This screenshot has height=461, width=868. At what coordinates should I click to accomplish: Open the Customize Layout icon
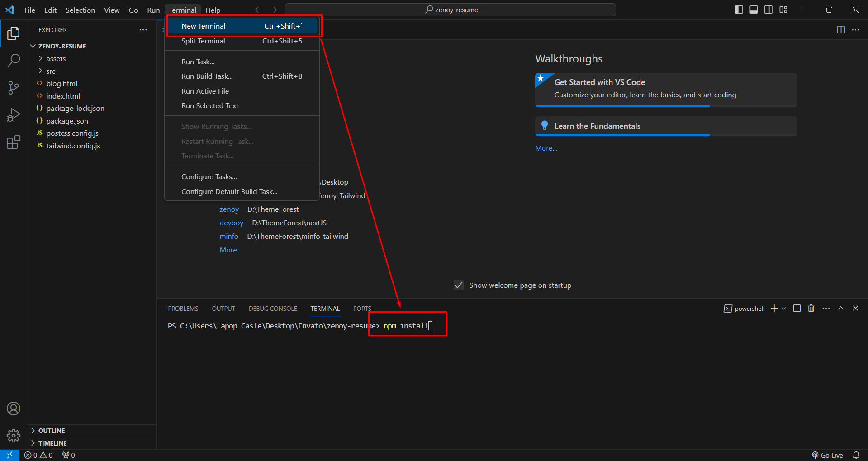click(783, 10)
